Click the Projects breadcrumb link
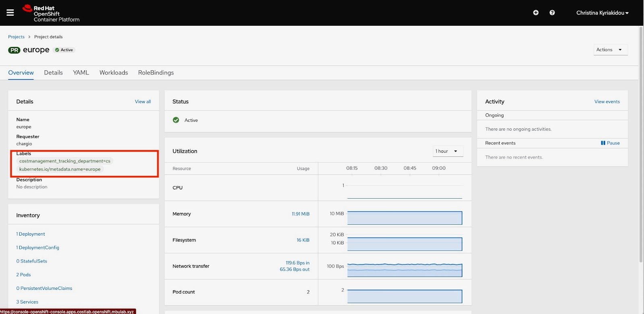 pos(16,37)
